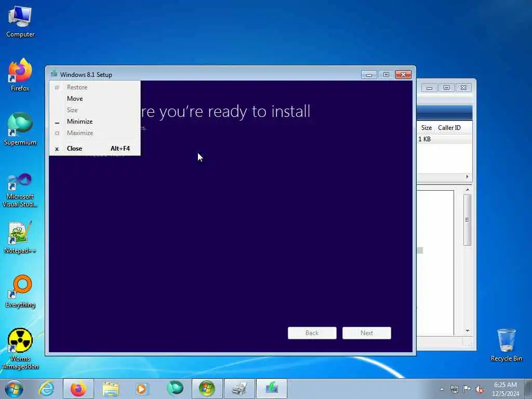The width and height of the screenshot is (532, 399).
Task: Open Windows Explorer folder in taskbar
Action: pos(111,389)
